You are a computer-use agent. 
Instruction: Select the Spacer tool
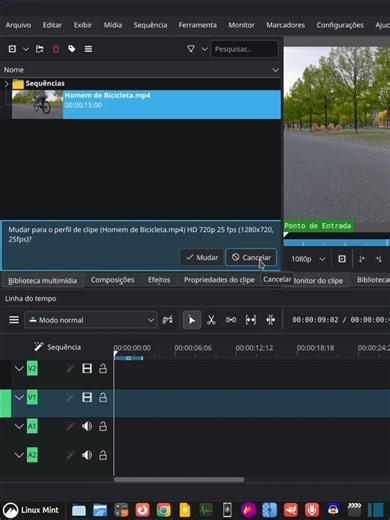point(231,320)
